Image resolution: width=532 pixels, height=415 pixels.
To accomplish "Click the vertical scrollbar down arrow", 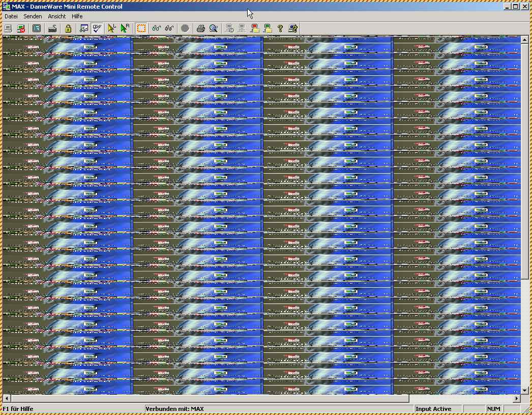I will (524, 391).
